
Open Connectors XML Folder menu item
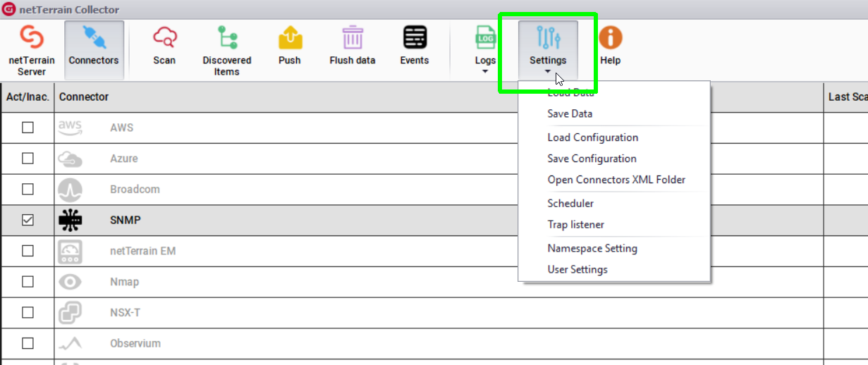616,180
